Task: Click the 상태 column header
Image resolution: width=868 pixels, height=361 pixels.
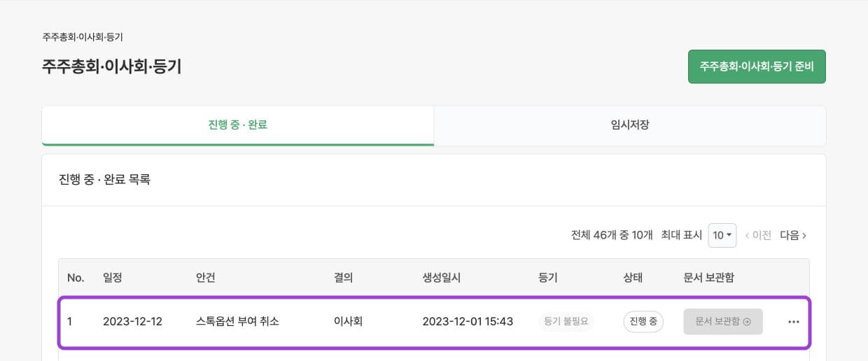Action: 632,278
